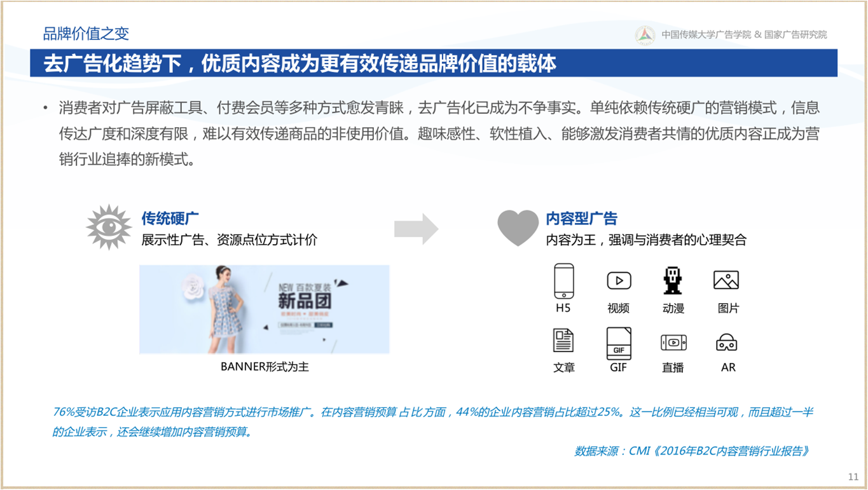This screenshot has width=868, height=490.
Task: Click the page number 11
Action: [853, 477]
